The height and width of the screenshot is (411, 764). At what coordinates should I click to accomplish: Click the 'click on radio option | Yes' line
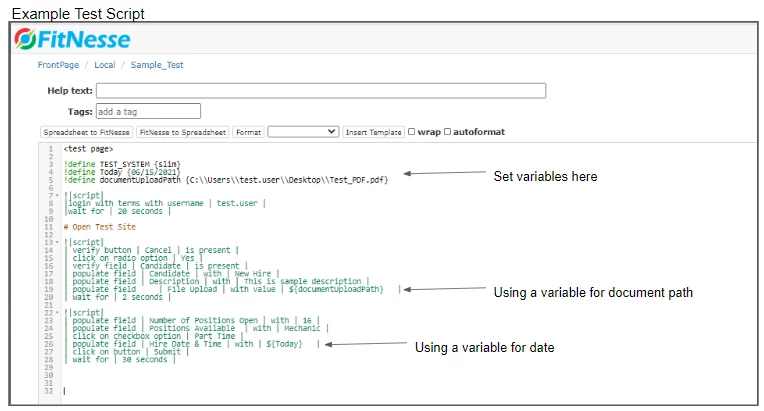134,258
